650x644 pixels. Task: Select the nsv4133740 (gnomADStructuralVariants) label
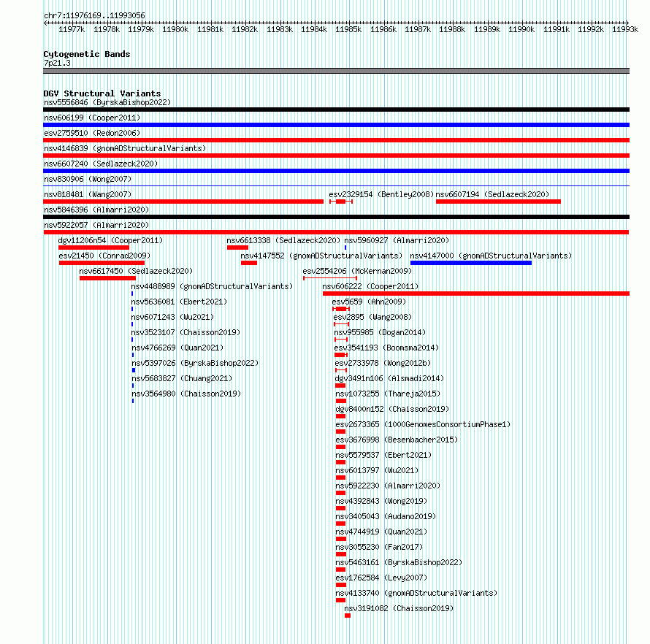[x=416, y=593]
